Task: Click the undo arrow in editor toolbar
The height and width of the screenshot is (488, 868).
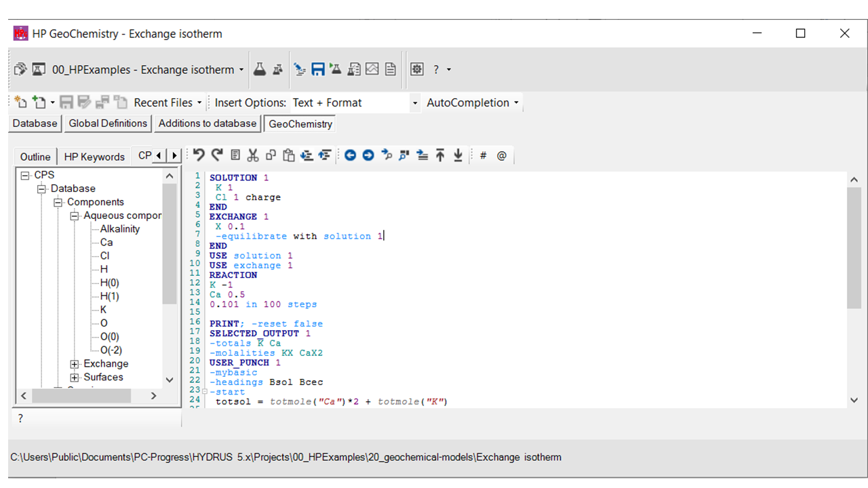Action: click(x=199, y=155)
